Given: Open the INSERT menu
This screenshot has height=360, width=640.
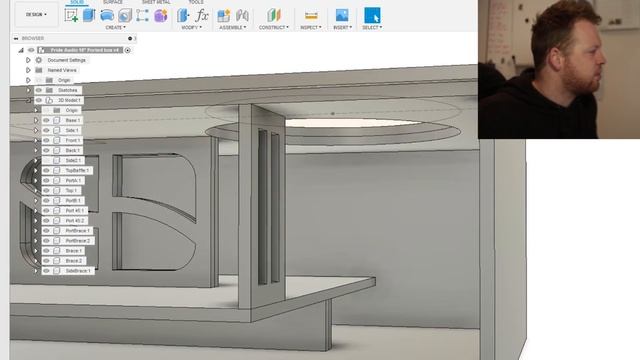Looking at the screenshot, I should click(x=342, y=27).
